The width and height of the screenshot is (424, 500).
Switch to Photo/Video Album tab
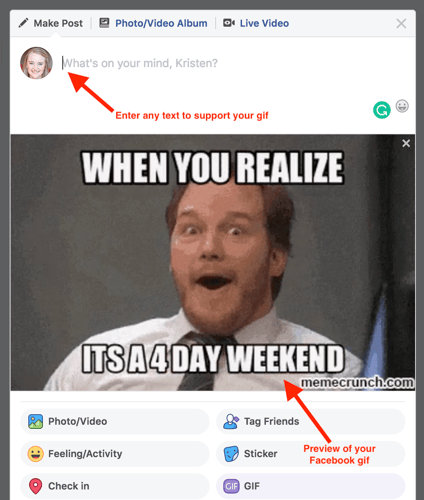tap(153, 23)
